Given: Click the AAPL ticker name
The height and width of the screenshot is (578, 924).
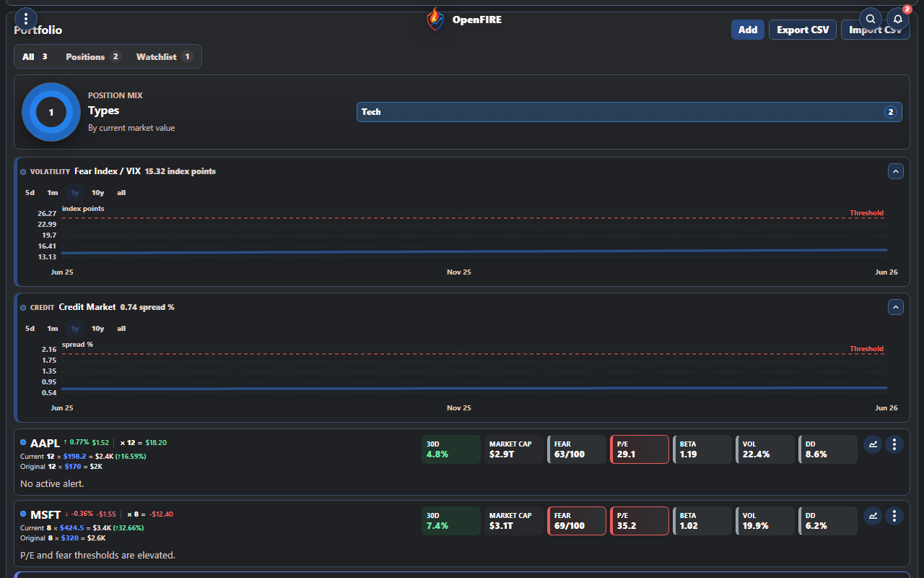Looking at the screenshot, I should pos(45,444).
